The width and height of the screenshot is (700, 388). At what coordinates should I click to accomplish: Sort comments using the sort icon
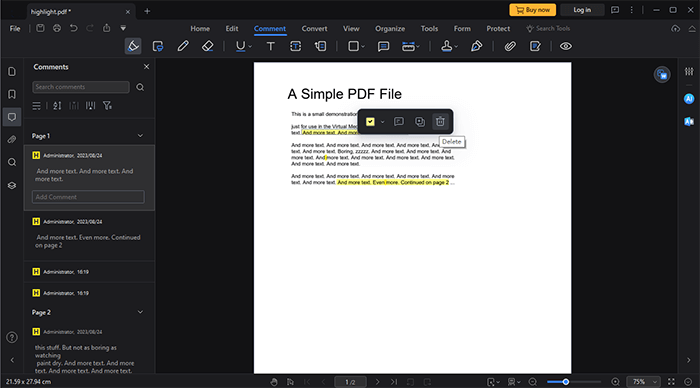coord(57,106)
